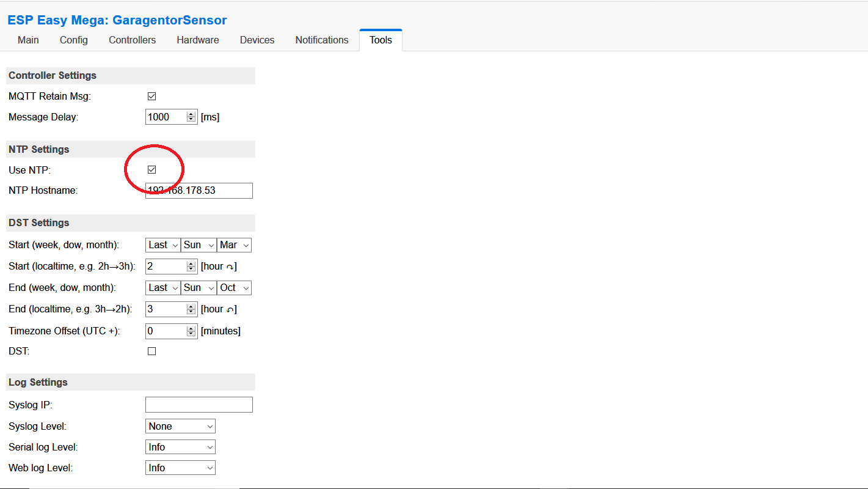The height and width of the screenshot is (489, 868).
Task: Click the ESP Easy Mega: GaragentorSensor title
Action: 117,20
